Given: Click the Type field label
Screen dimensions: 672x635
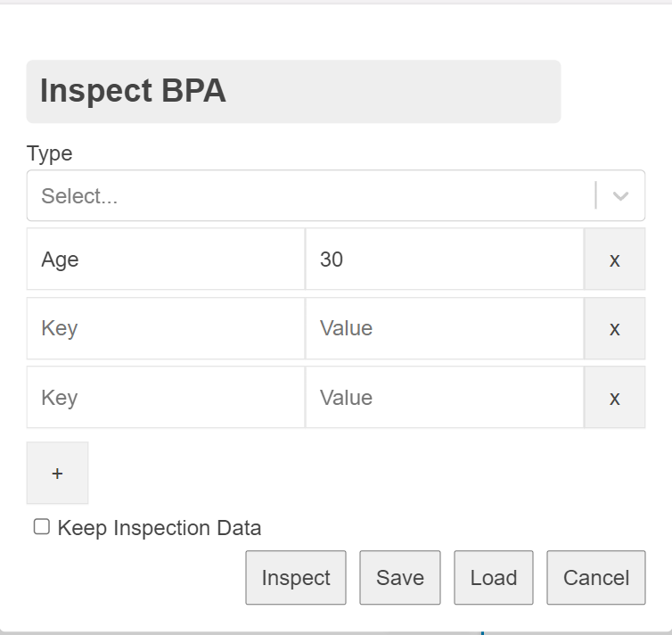Looking at the screenshot, I should pos(50,153).
